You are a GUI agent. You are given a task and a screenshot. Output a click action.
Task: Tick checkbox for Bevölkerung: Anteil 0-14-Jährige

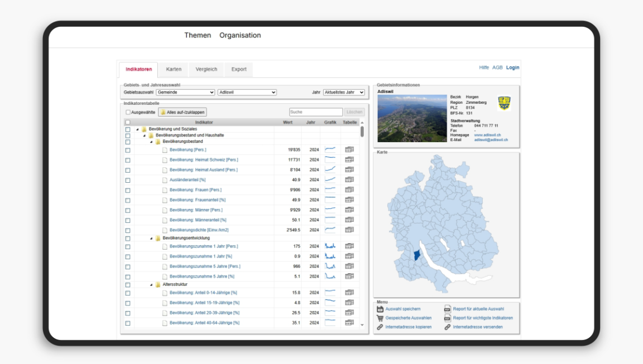(128, 293)
